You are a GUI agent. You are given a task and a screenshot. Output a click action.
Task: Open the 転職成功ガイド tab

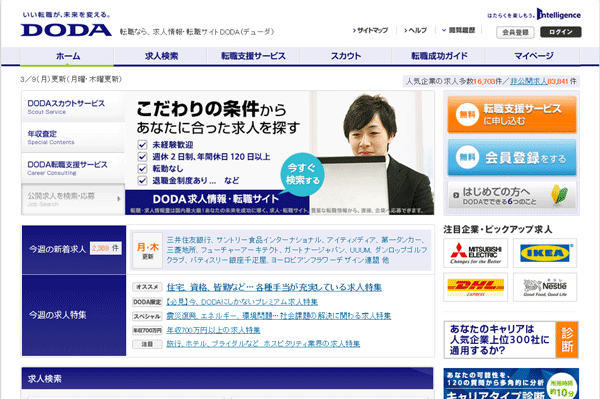(x=439, y=56)
